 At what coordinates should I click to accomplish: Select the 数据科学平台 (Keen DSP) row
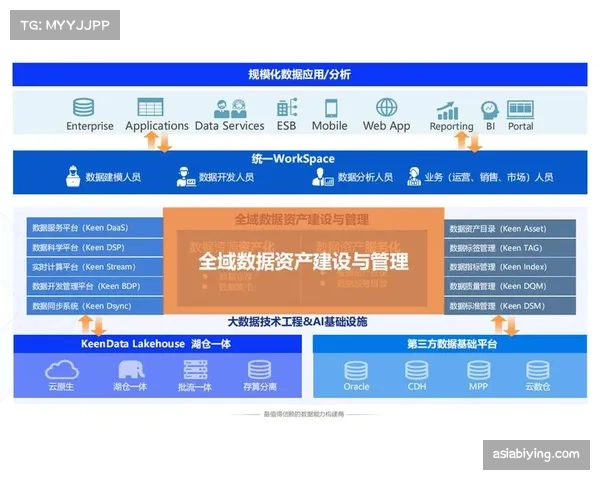(95, 248)
